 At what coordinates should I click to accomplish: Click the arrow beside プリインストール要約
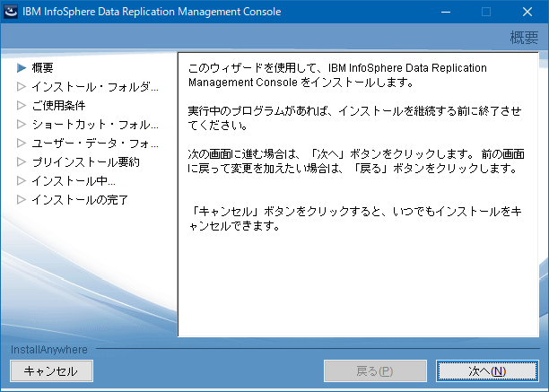[x=22, y=162]
